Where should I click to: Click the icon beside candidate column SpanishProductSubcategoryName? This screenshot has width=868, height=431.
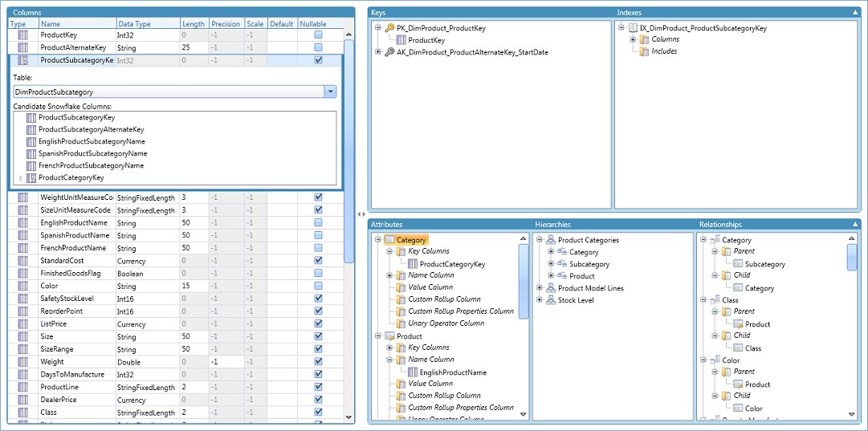click(x=31, y=154)
